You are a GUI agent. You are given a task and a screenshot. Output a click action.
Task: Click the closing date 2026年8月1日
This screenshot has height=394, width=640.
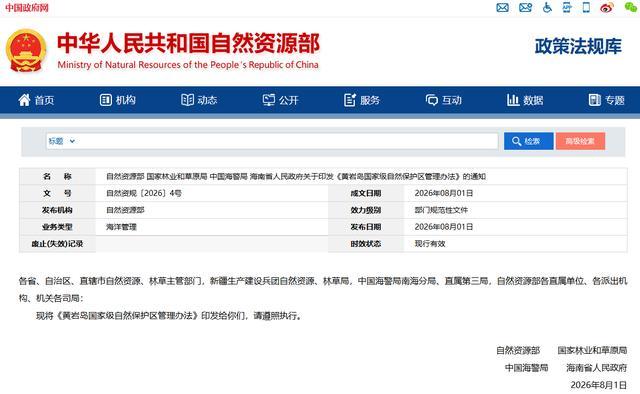tap(598, 385)
